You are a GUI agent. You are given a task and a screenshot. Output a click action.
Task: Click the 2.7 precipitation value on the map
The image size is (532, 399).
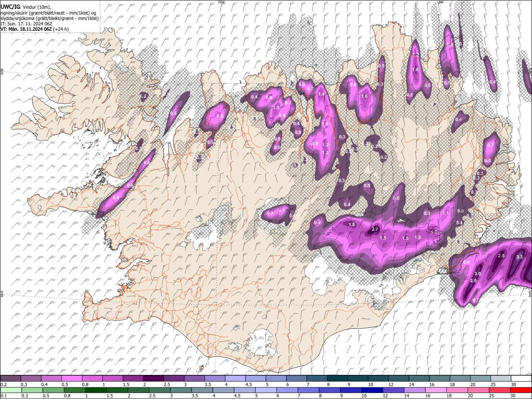tap(375, 229)
